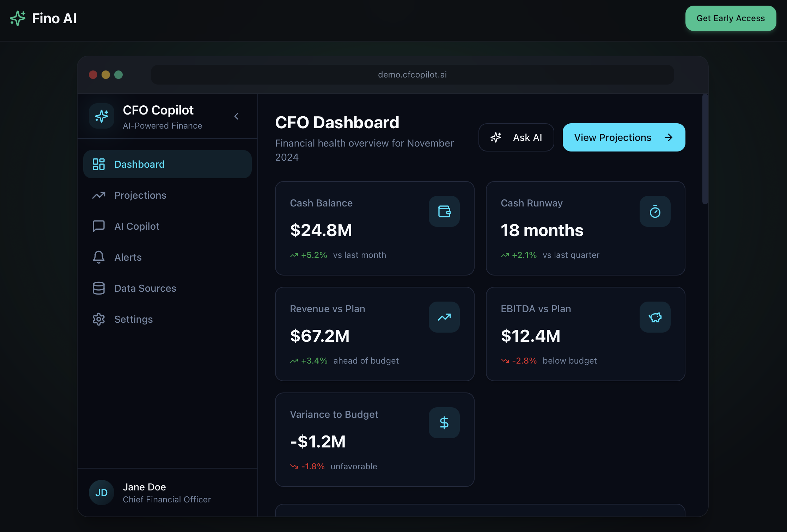Screen dimensions: 787x532
Task: Click the Ask AI button
Action: click(516, 137)
